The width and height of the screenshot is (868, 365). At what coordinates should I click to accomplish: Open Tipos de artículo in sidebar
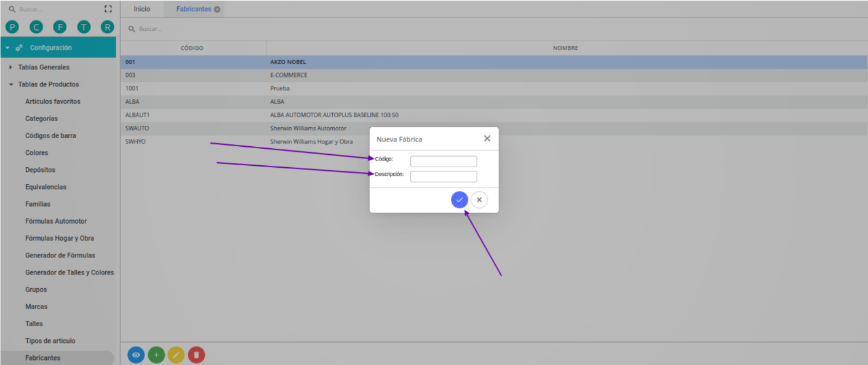click(x=50, y=340)
